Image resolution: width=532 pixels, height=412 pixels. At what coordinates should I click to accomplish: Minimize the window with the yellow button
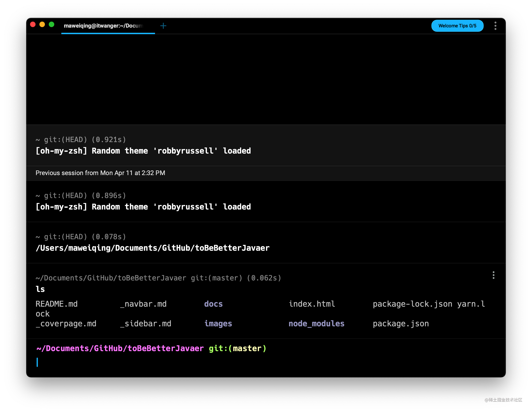42,24
